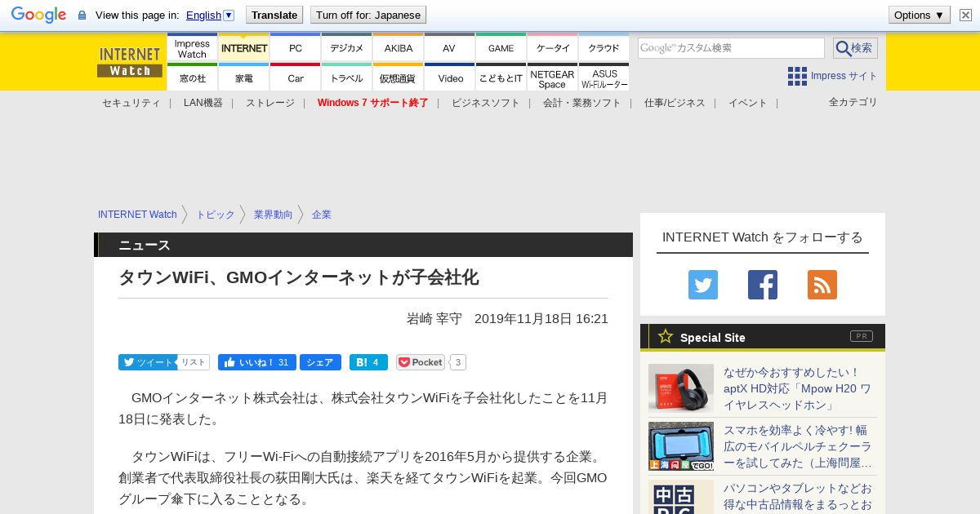Open the GAME tab

click(501, 48)
